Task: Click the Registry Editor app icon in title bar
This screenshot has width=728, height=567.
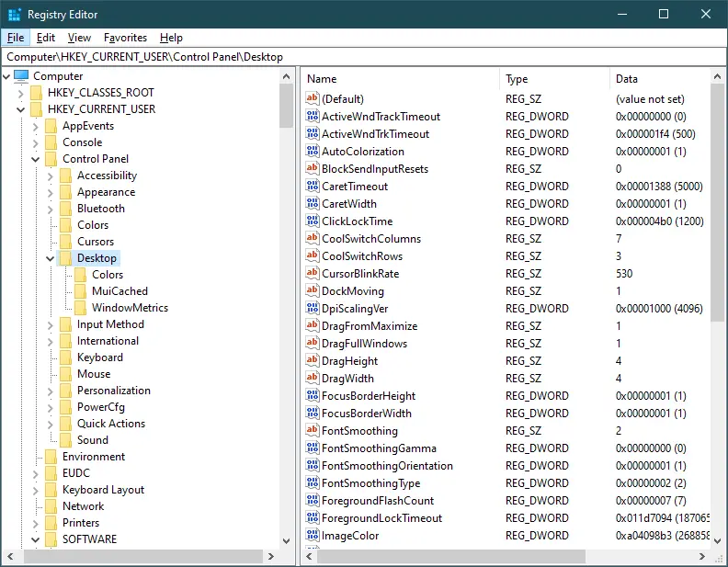Action: click(15, 15)
